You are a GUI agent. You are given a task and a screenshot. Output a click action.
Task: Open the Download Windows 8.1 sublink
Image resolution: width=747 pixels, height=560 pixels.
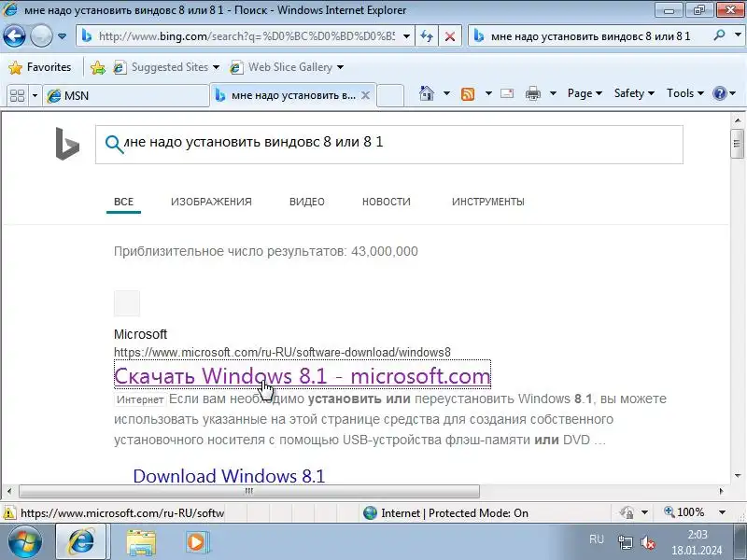229,476
